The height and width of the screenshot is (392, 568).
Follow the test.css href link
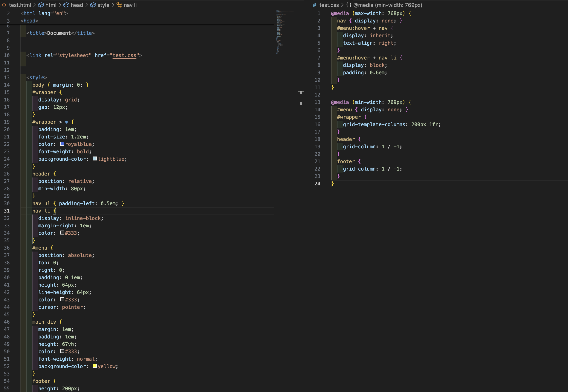[x=124, y=55]
